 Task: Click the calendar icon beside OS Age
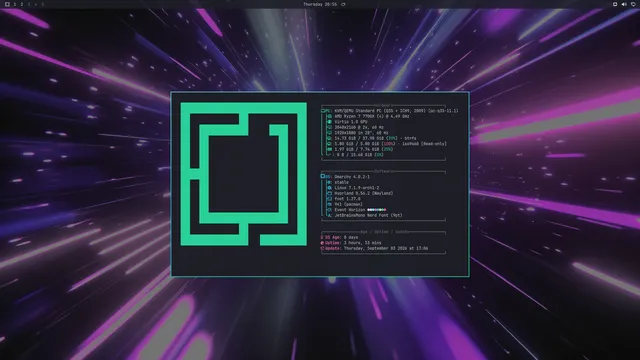click(322, 237)
